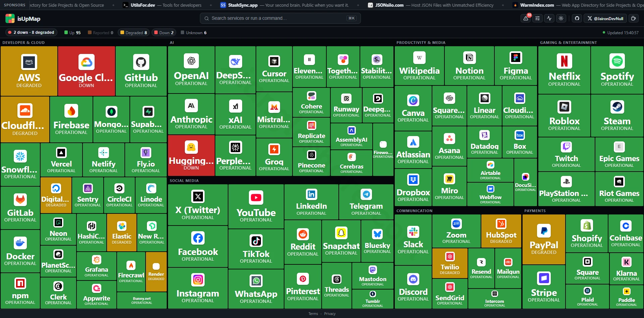
Task: Open the filter sliders settings icon
Action: pos(537,18)
